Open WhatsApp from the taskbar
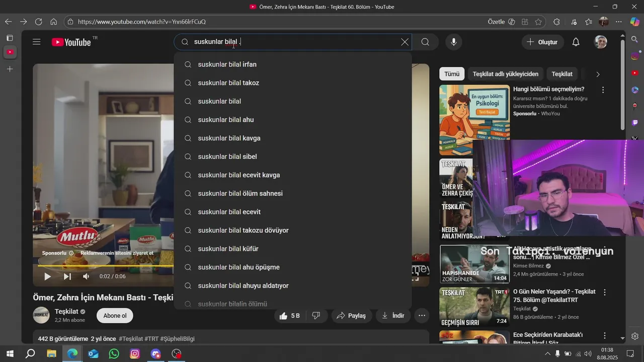Viewport: 644px width, 362px height. (x=114, y=353)
